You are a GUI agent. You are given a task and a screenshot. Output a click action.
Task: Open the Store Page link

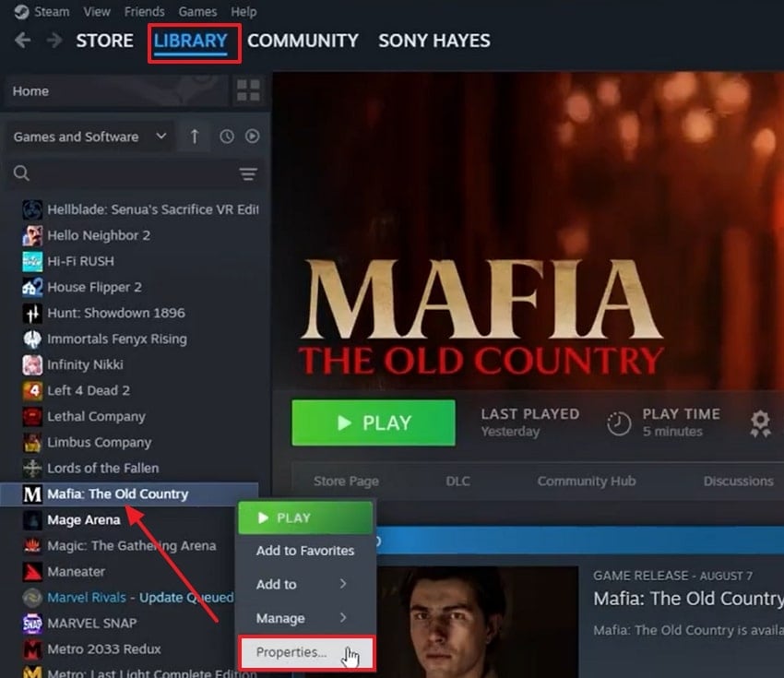coord(346,481)
